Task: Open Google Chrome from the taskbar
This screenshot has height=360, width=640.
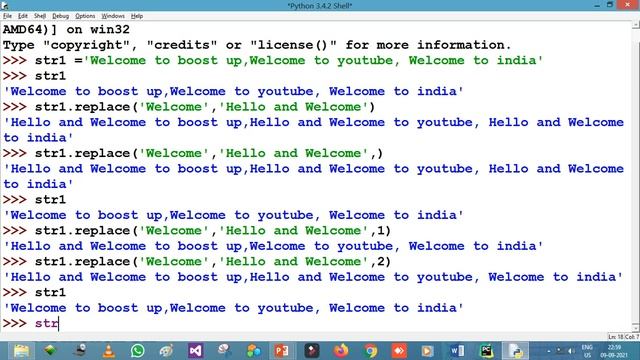Action: [x=371, y=351]
